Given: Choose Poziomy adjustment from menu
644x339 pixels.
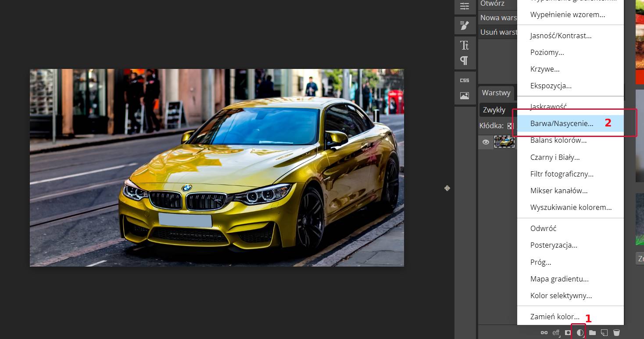Looking at the screenshot, I should point(570,52).
